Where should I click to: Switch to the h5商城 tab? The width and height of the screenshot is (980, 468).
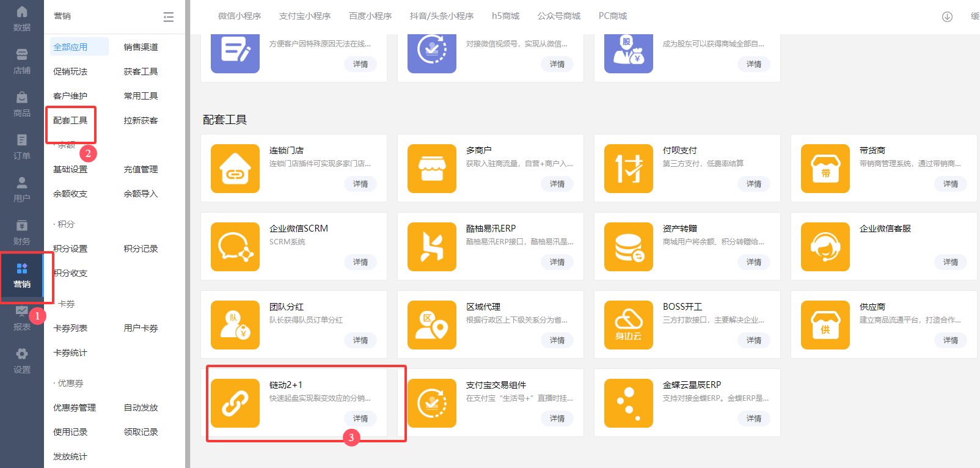pos(506,16)
